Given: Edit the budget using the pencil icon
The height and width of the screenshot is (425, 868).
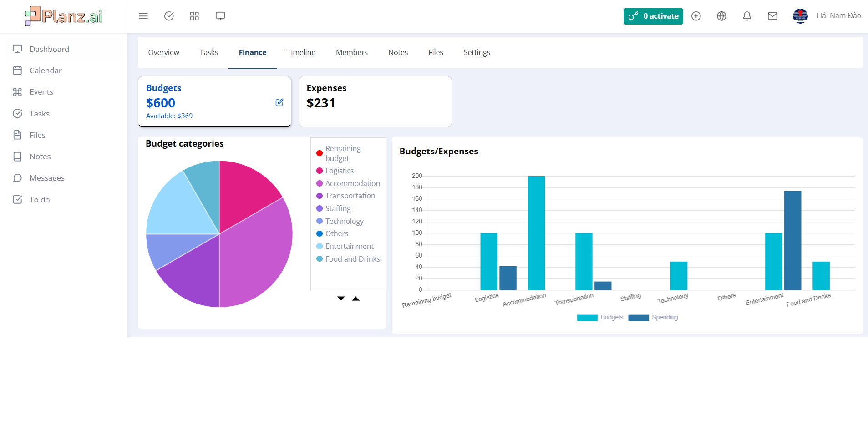Looking at the screenshot, I should [x=279, y=103].
